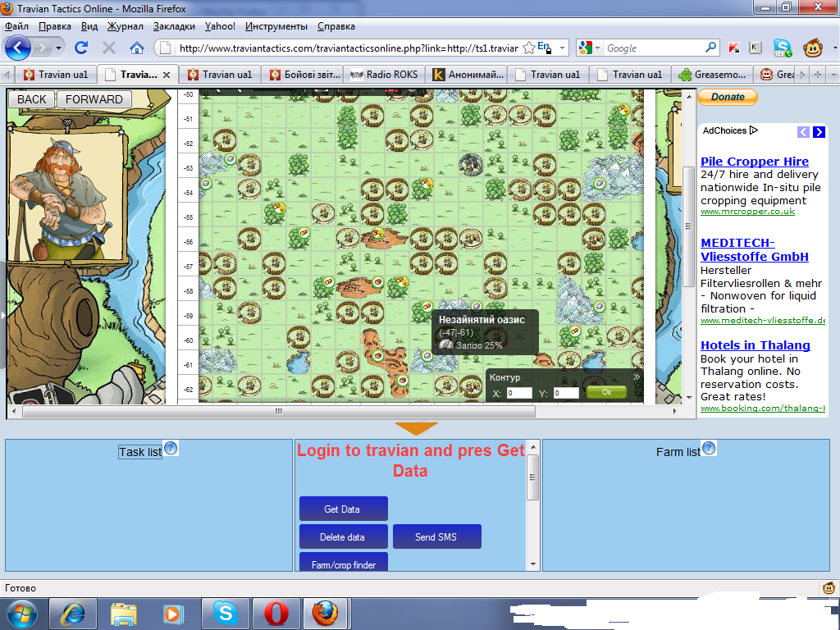
Task: Open the help icon beside Farm list
Action: (708, 448)
